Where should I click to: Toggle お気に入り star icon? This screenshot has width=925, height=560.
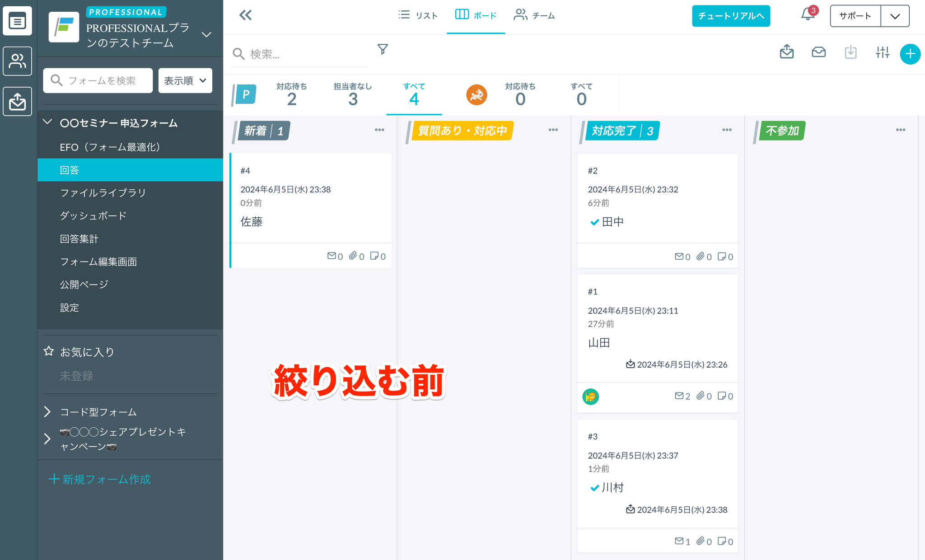49,351
